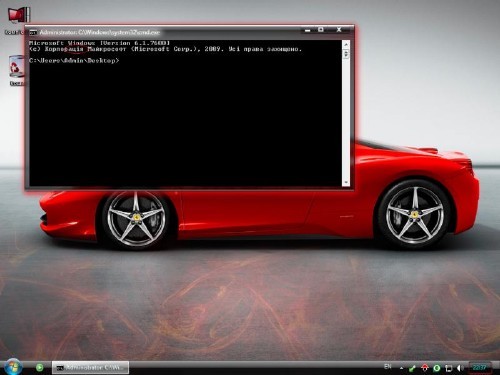This screenshot has width=500, height=375.
Task: Open the volume speaker tray icon
Action: pyautogui.click(x=460, y=368)
